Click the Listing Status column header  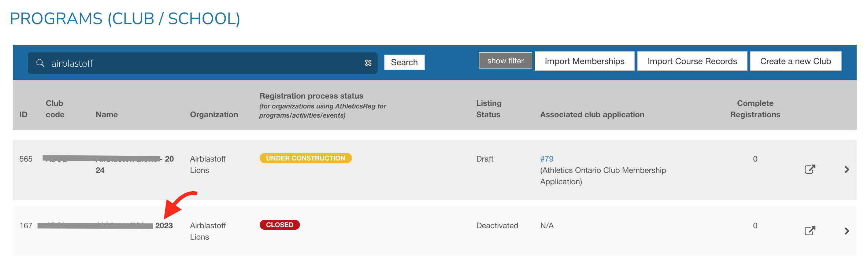point(489,109)
